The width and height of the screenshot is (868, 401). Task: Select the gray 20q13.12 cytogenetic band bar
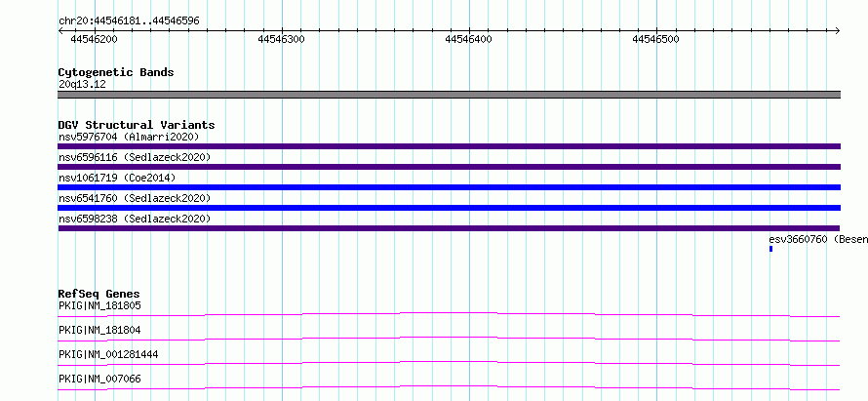pyautogui.click(x=449, y=95)
